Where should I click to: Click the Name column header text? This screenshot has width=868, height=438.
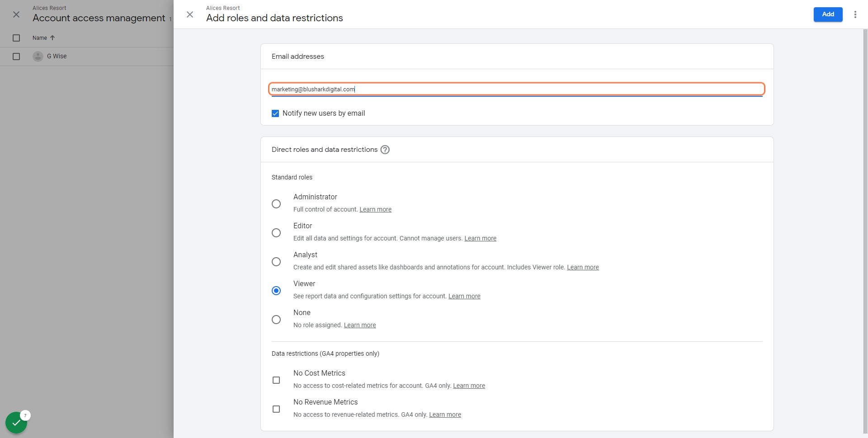[x=40, y=38]
